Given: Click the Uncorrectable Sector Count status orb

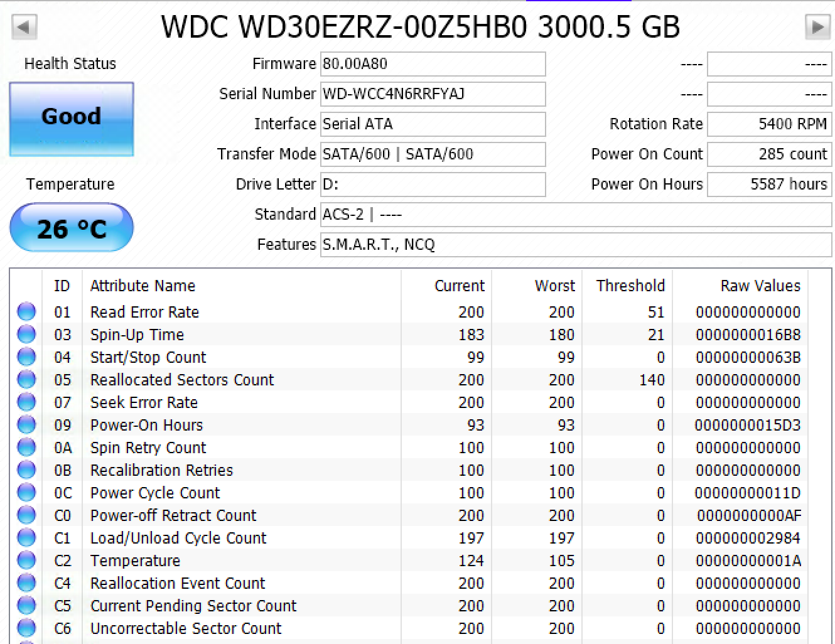Looking at the screenshot, I should click(x=26, y=628).
